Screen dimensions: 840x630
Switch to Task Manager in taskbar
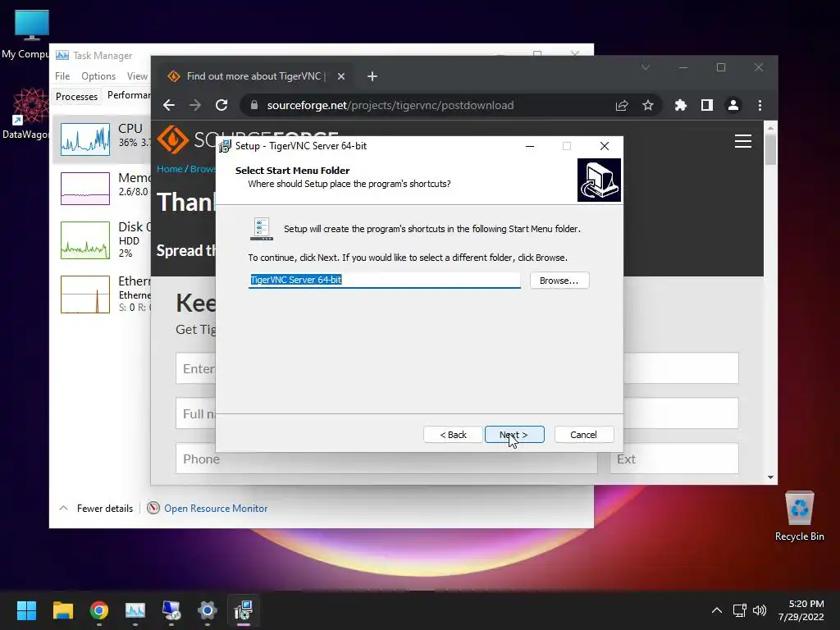(x=135, y=610)
